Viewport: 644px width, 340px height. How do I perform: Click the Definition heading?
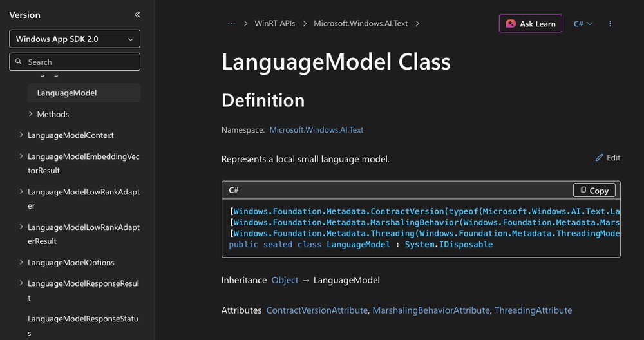pyautogui.click(x=263, y=100)
